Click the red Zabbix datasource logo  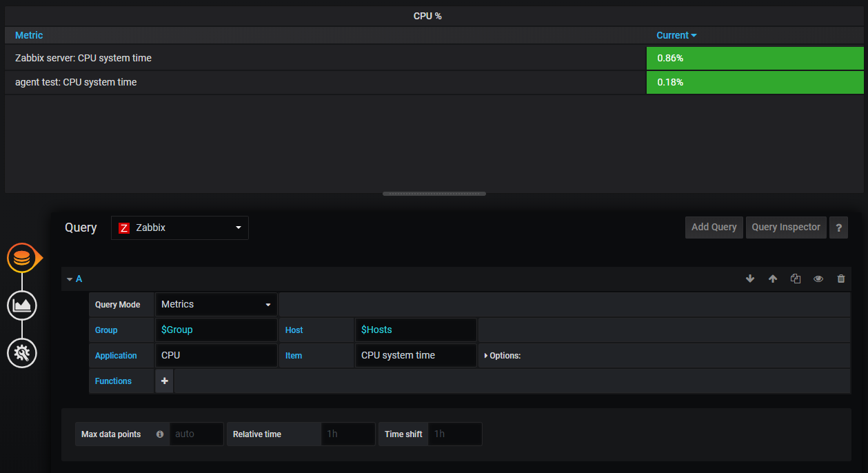[124, 228]
